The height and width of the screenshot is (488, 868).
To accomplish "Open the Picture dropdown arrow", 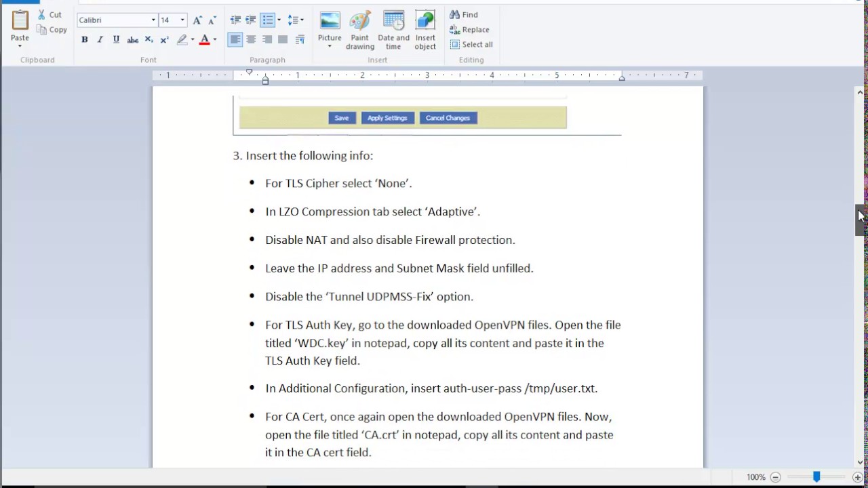I will (x=330, y=47).
